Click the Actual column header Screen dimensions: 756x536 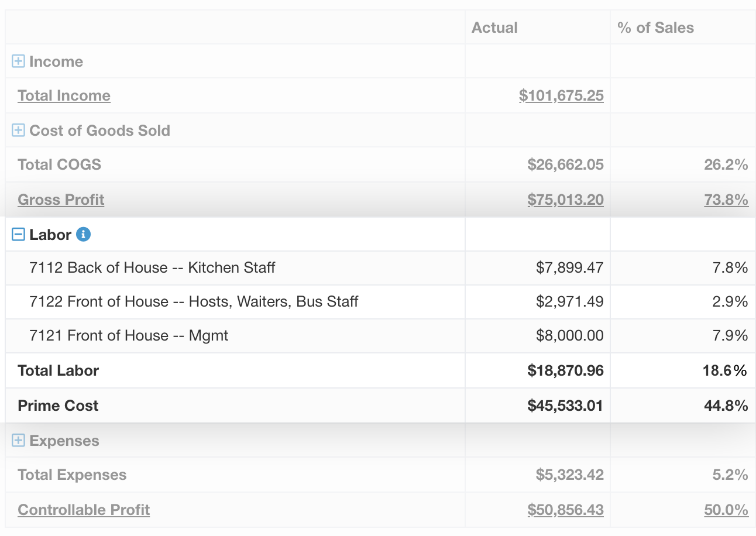[494, 28]
